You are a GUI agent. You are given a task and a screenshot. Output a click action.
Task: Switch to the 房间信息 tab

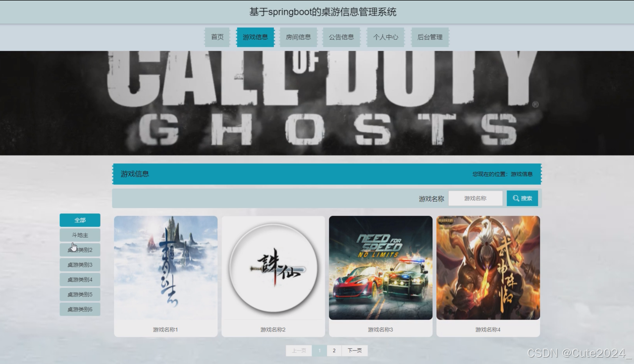click(x=298, y=37)
